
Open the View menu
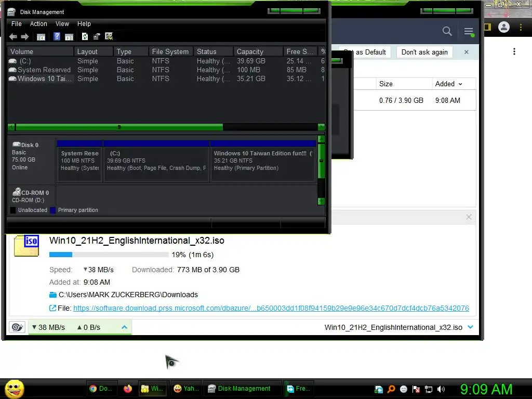62,24
